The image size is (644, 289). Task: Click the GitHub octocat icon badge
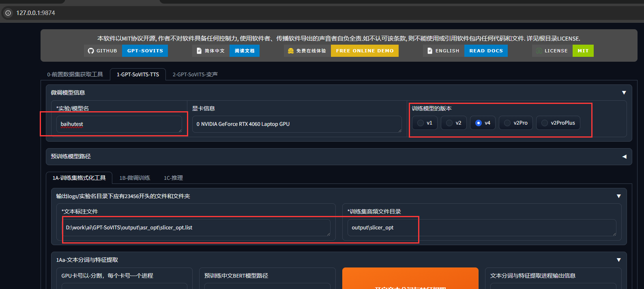pyautogui.click(x=91, y=51)
